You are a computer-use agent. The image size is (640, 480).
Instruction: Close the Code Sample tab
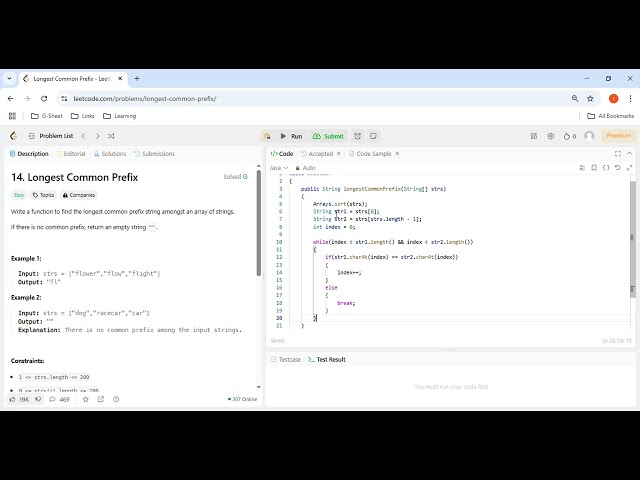[x=397, y=154]
